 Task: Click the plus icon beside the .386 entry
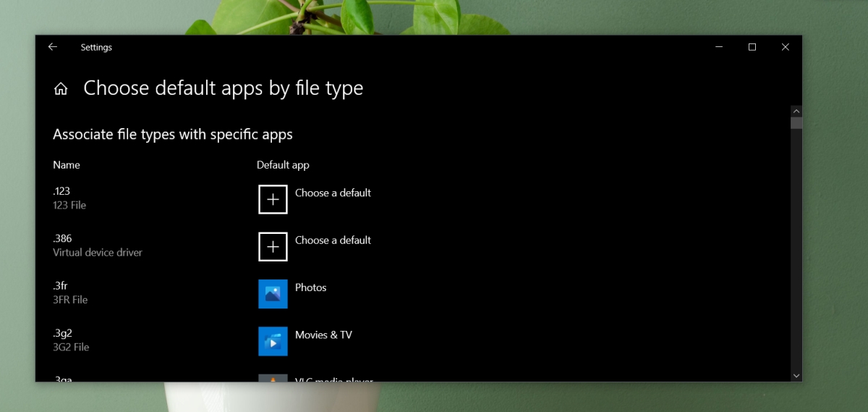273,247
